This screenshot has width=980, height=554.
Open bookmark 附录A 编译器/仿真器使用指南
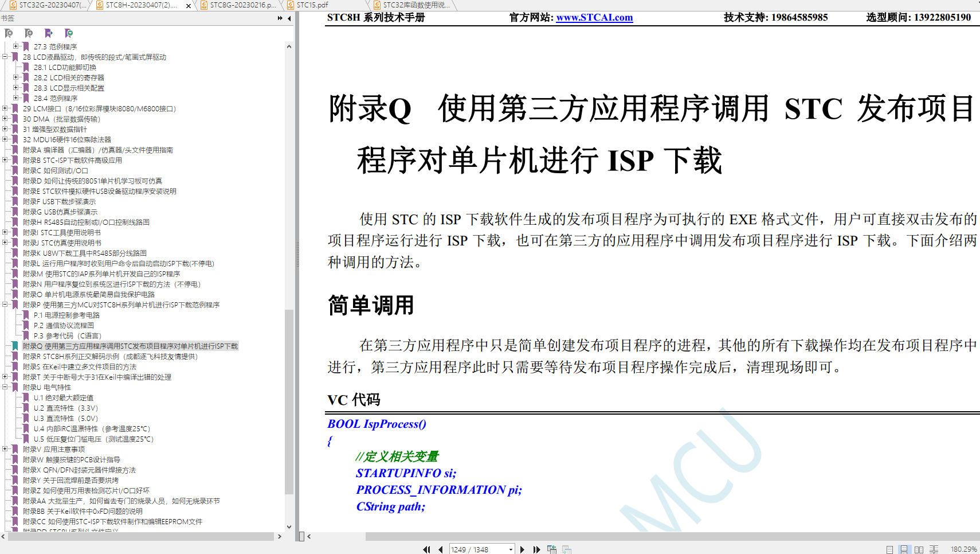tap(98, 150)
